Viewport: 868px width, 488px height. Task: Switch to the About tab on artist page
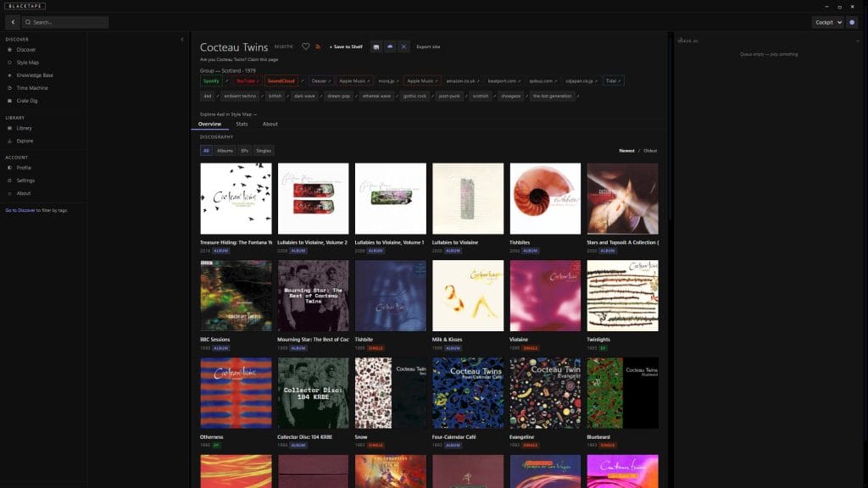270,124
